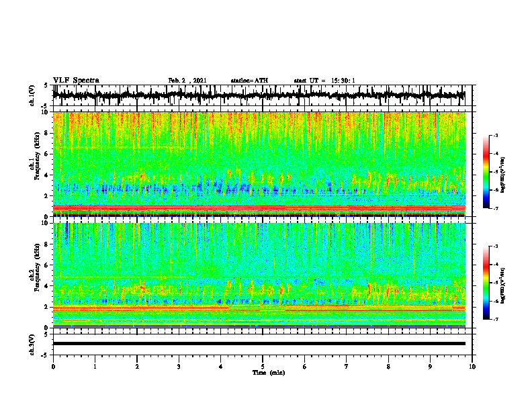Click the "-7" label on ch.1 color bar
The height and width of the screenshot is (411, 532).
496,208
